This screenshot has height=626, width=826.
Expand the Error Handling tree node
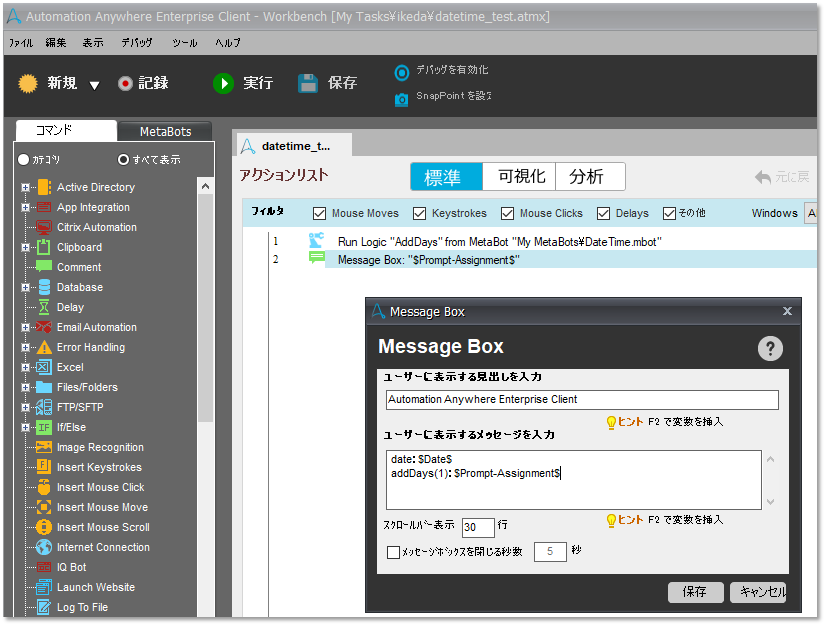click(x=25, y=347)
